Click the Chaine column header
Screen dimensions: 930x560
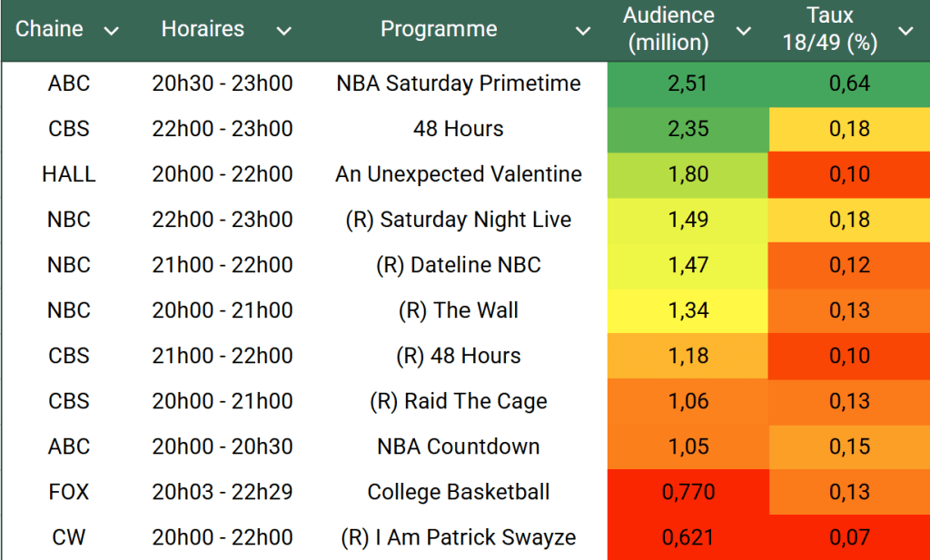pyautogui.click(x=49, y=29)
